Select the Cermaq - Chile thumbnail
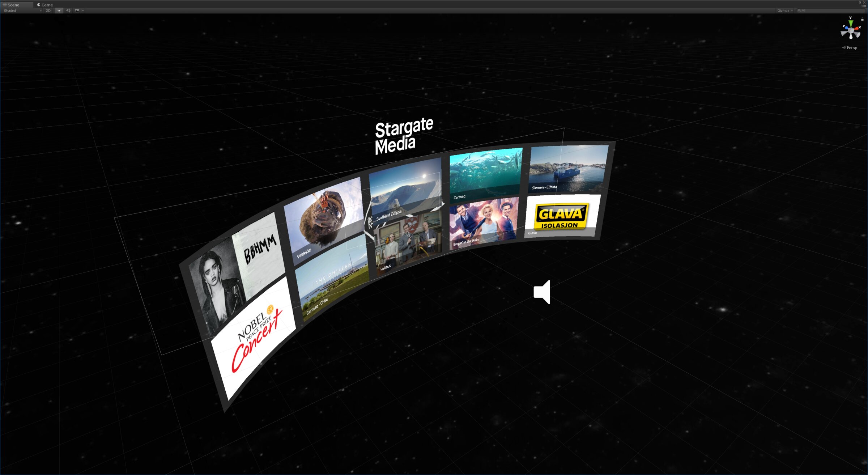Image resolution: width=868 pixels, height=475 pixels. (332, 277)
